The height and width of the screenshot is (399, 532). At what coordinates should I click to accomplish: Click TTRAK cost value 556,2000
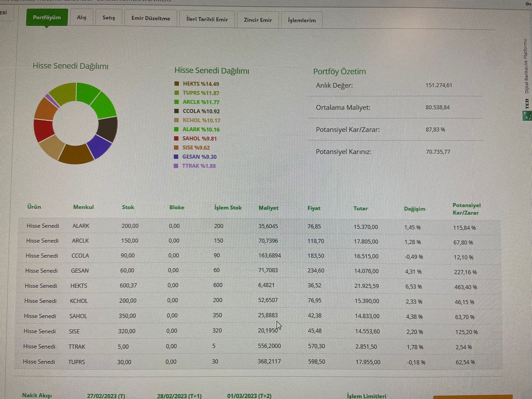[270, 346]
